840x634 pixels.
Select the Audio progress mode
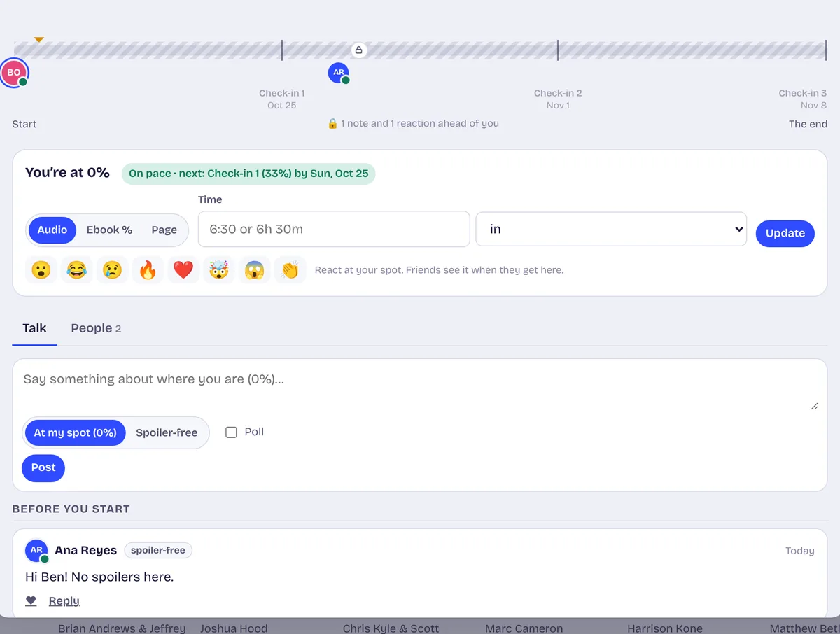pyautogui.click(x=52, y=230)
